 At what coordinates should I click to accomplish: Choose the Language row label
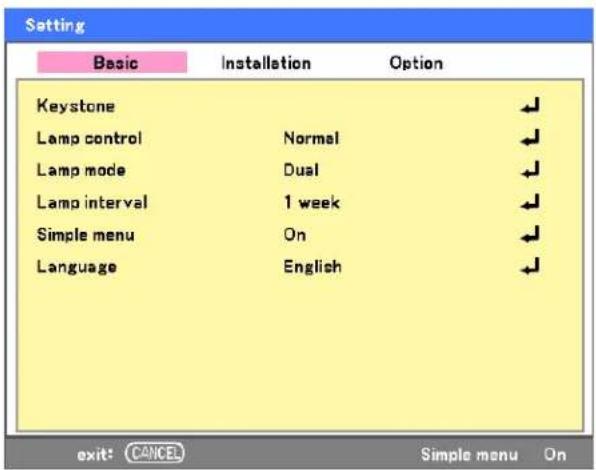click(x=76, y=267)
